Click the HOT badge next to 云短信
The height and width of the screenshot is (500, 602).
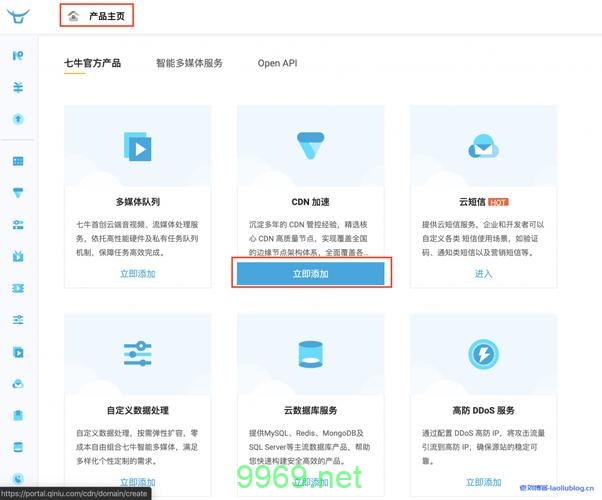pyautogui.click(x=498, y=202)
